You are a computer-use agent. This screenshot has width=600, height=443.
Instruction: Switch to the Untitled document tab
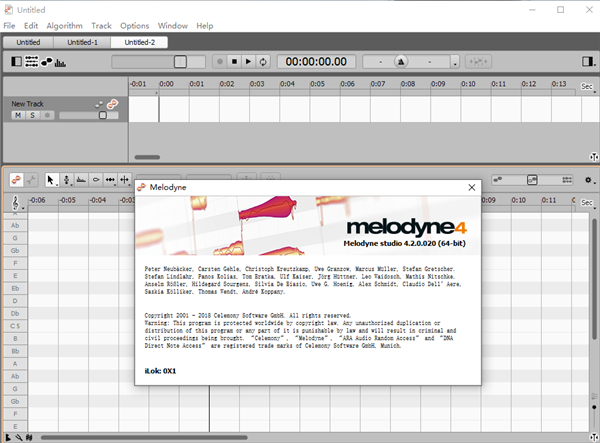point(28,42)
